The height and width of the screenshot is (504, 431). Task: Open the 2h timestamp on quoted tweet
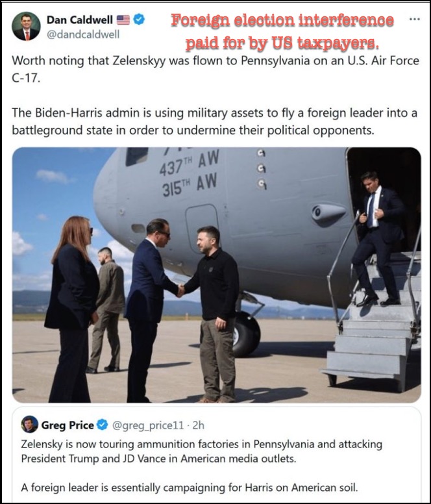tap(198, 425)
